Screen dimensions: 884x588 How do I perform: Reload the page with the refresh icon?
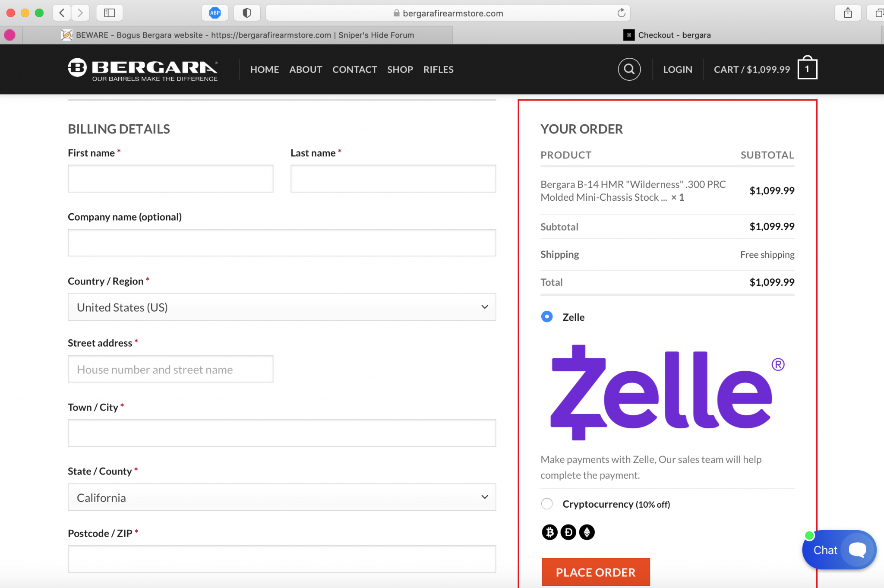(x=621, y=13)
